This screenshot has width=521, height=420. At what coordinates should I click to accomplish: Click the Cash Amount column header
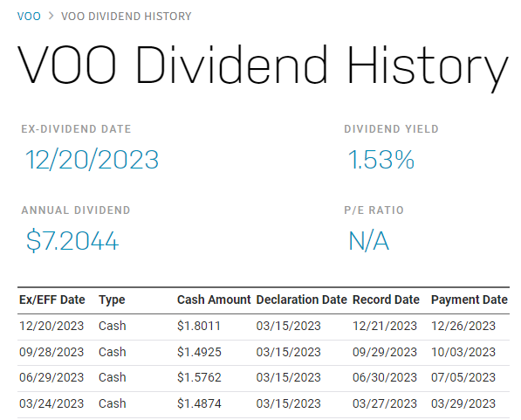[x=214, y=300]
